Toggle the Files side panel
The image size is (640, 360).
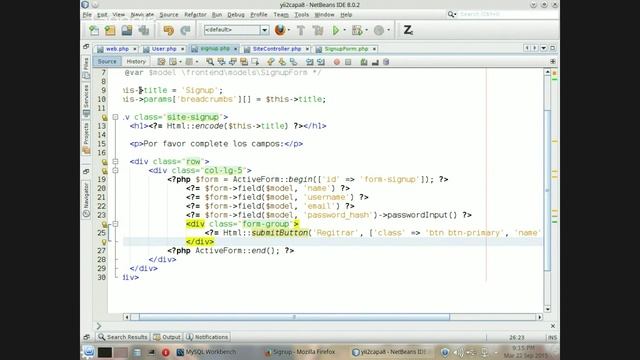tap(86, 68)
